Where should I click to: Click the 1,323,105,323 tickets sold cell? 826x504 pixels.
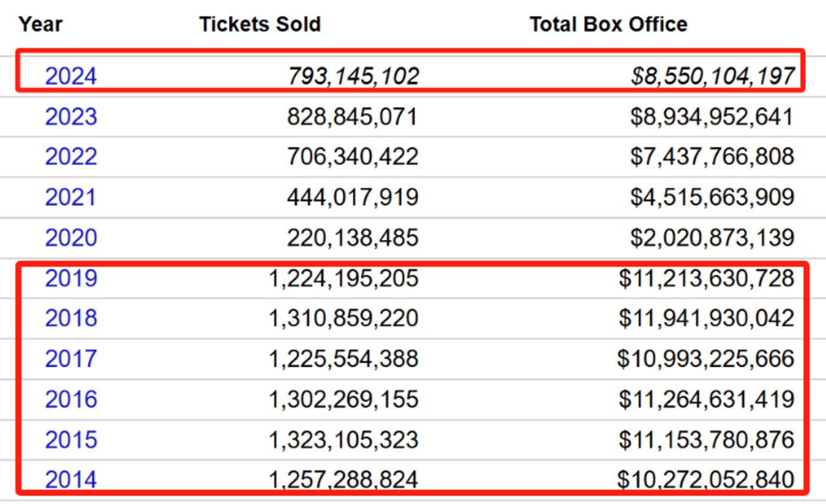pyautogui.click(x=343, y=440)
